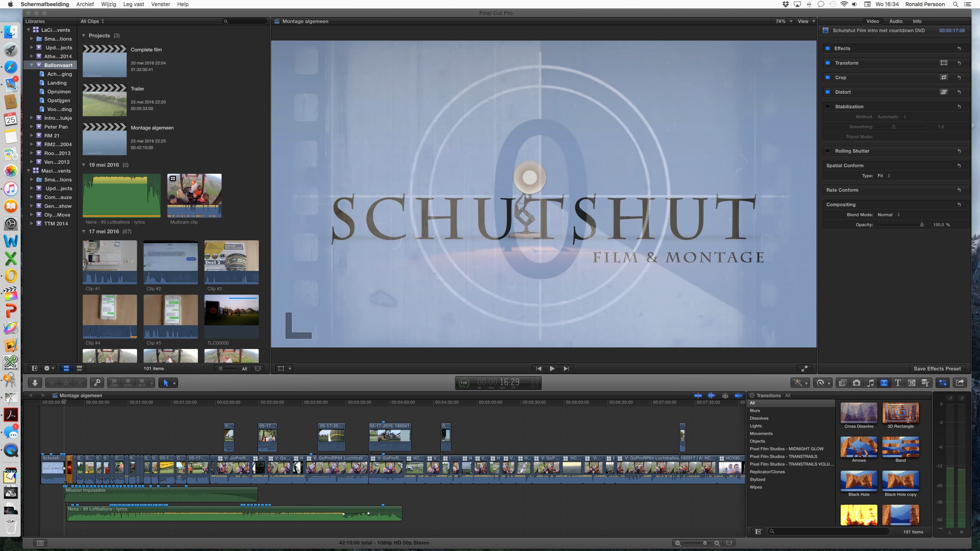Enable the Rolling Shutter checkbox
Image resolution: width=980 pixels, height=551 pixels.
[x=828, y=151]
